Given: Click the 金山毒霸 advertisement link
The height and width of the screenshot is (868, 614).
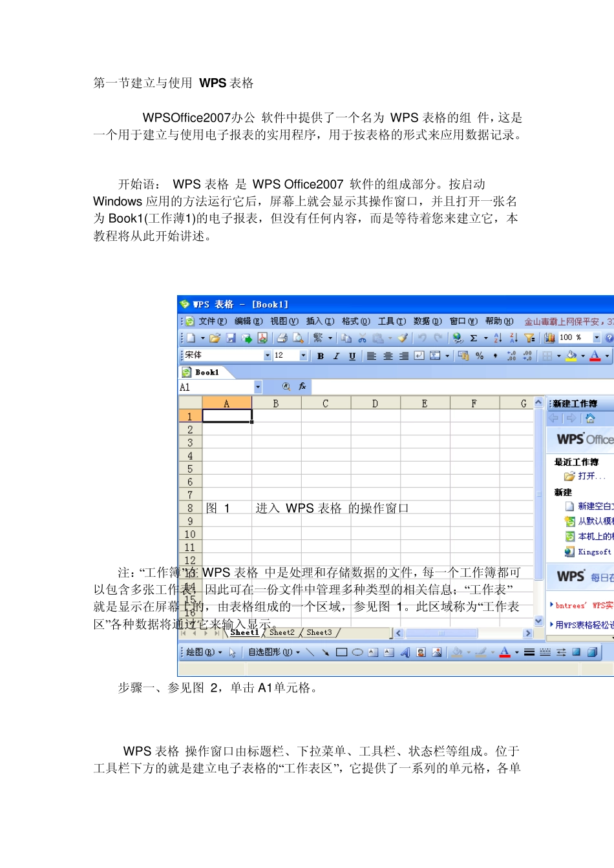Looking at the screenshot, I should click(x=569, y=321).
